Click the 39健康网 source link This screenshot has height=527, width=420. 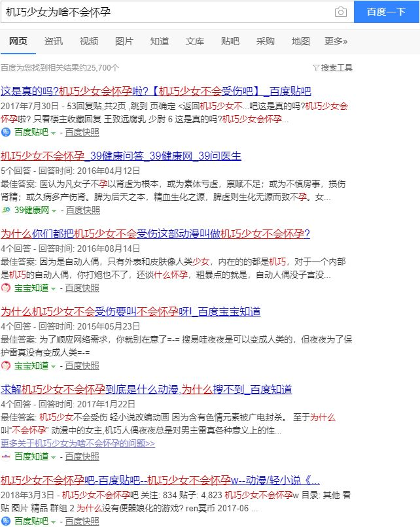(32, 211)
